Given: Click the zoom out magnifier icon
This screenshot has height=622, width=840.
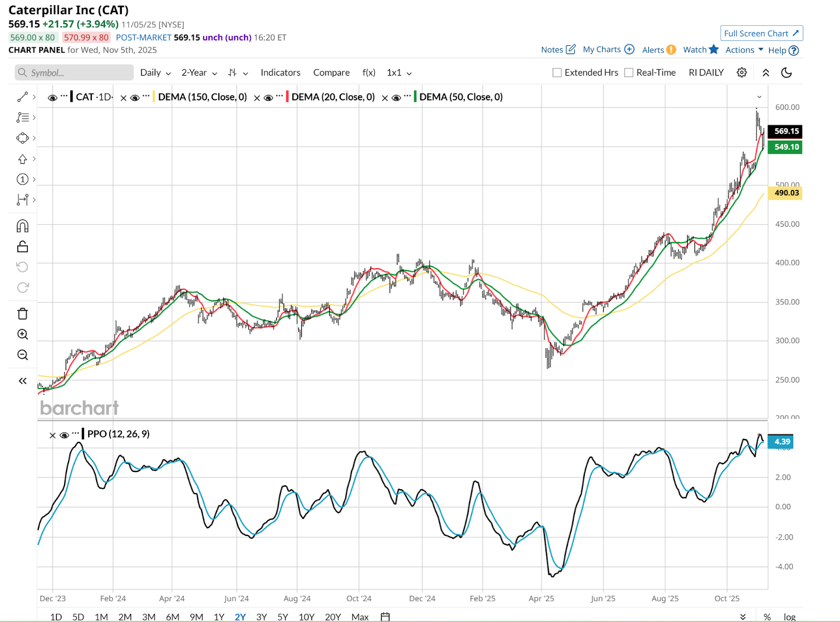Looking at the screenshot, I should click(23, 355).
